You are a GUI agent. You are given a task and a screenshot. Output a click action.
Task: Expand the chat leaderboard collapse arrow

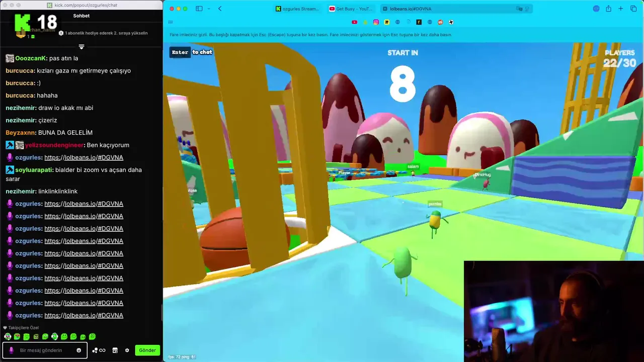point(82,47)
